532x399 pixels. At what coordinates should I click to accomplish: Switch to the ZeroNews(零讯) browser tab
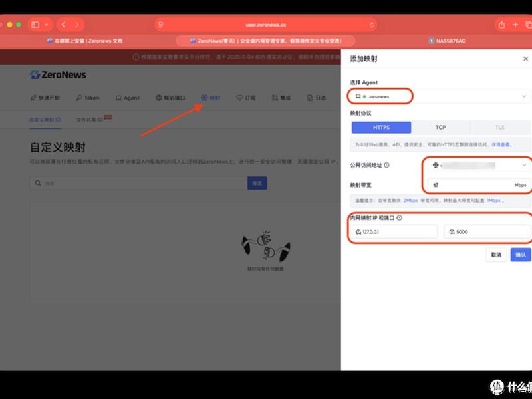pyautogui.click(x=265, y=41)
